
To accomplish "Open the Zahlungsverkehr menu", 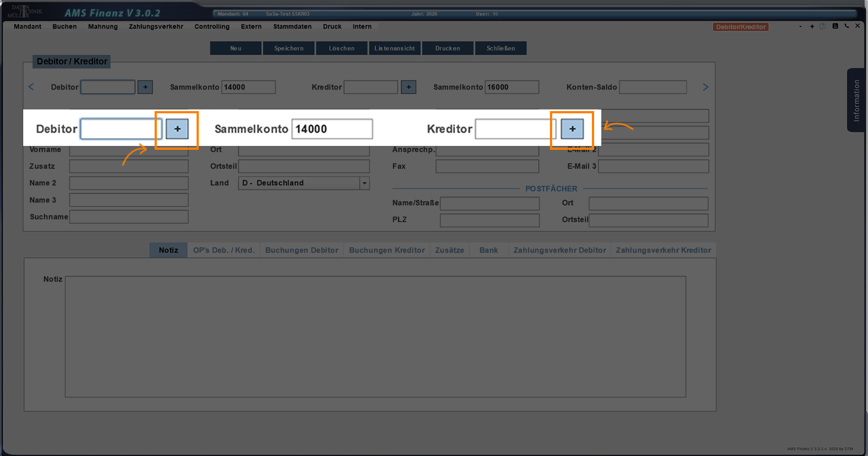I will 156,27.
